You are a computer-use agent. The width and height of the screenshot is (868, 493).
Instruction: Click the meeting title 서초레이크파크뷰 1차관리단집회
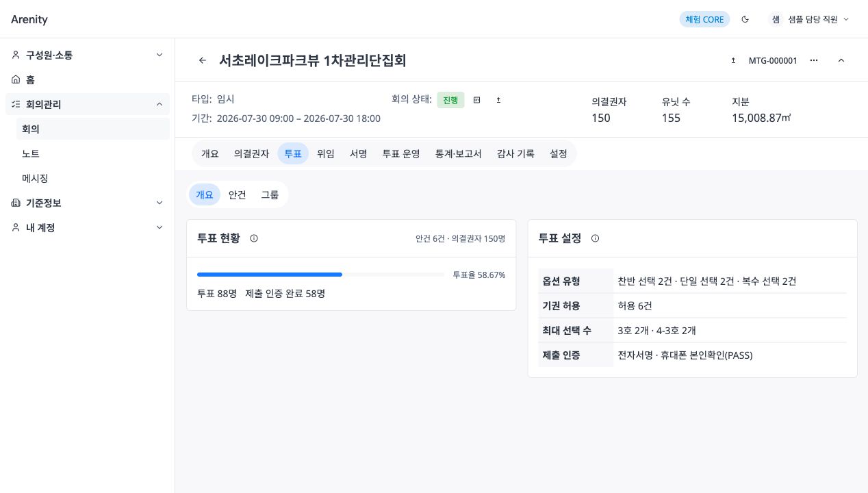pyautogui.click(x=313, y=60)
